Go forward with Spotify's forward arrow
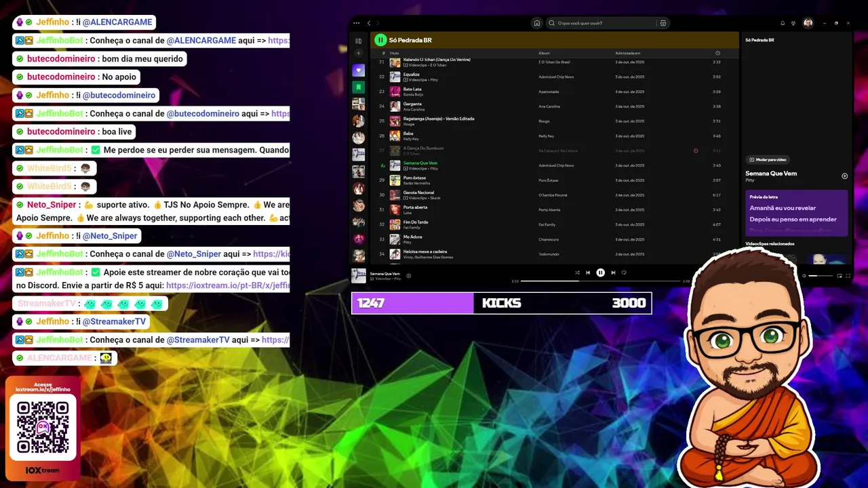Viewport: 868px width, 488px height. coord(378,23)
